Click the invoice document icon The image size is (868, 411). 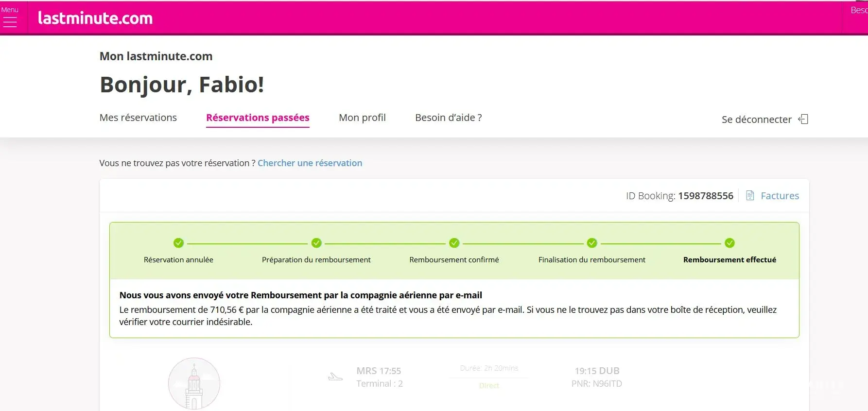(750, 195)
